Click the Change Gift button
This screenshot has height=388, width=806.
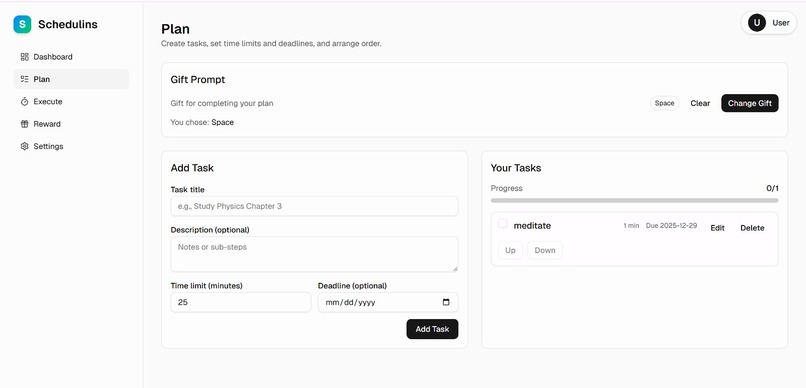point(749,103)
